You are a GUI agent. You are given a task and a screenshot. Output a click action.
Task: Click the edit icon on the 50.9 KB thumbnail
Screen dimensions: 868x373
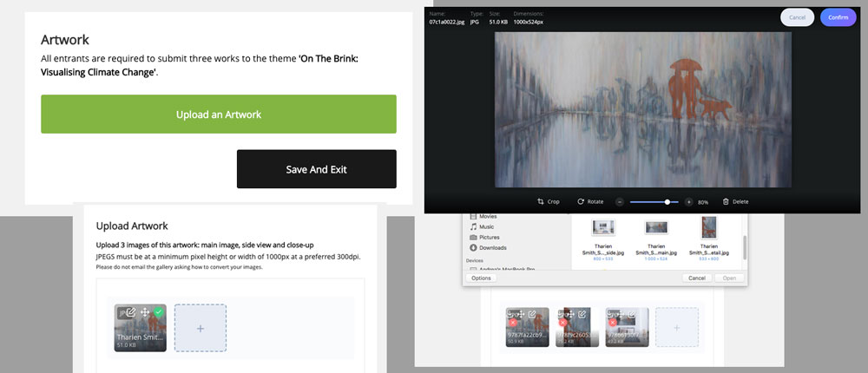point(532,314)
